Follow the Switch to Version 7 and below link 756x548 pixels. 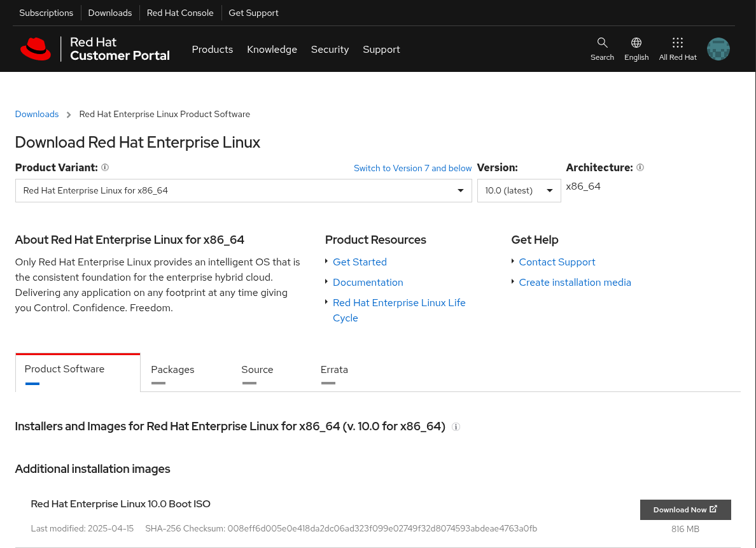[412, 169]
